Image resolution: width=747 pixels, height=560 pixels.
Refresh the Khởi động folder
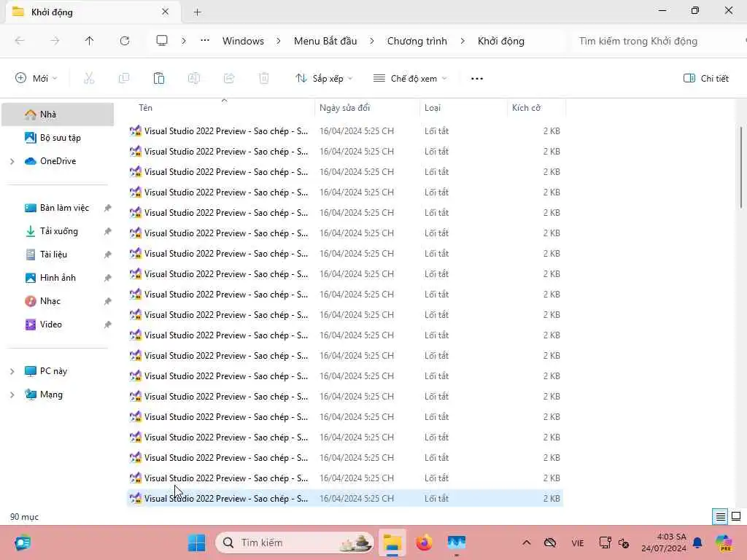tap(125, 41)
